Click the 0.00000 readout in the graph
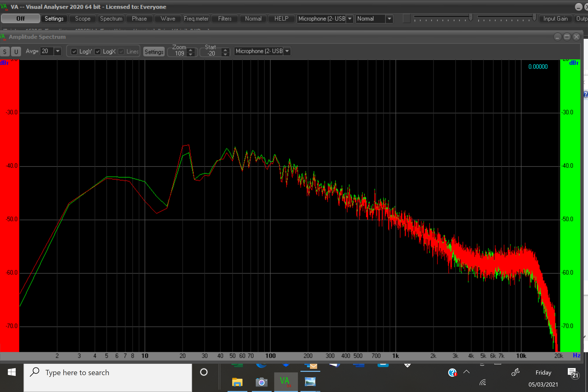This screenshot has height=392, width=588. (x=538, y=66)
